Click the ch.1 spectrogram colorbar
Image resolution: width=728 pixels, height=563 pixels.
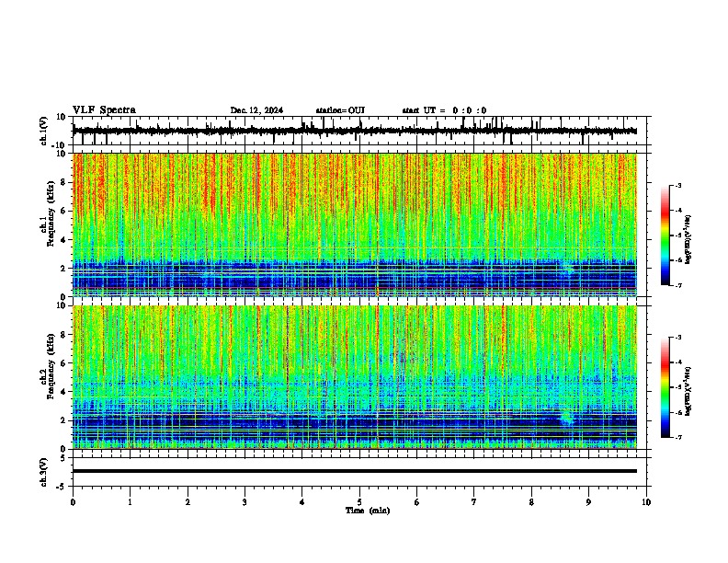[x=665, y=236]
